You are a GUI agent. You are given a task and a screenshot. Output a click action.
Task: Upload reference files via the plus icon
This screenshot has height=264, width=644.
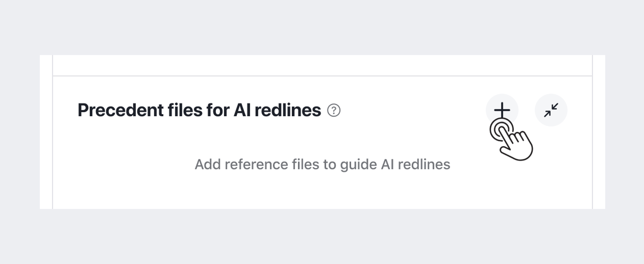point(502,110)
